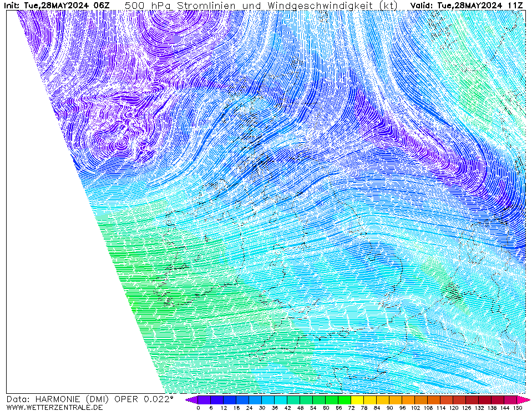Click the legend swatch between 0 and 6

click(x=204, y=400)
